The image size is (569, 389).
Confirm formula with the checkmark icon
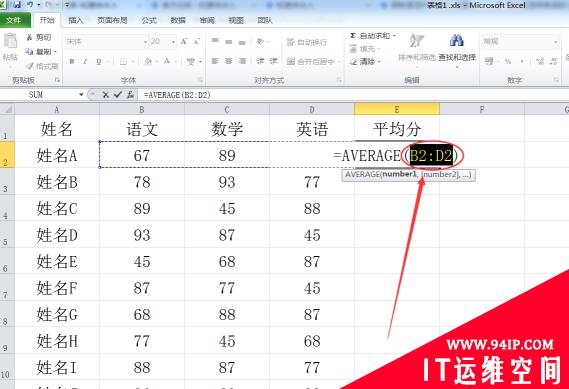118,95
